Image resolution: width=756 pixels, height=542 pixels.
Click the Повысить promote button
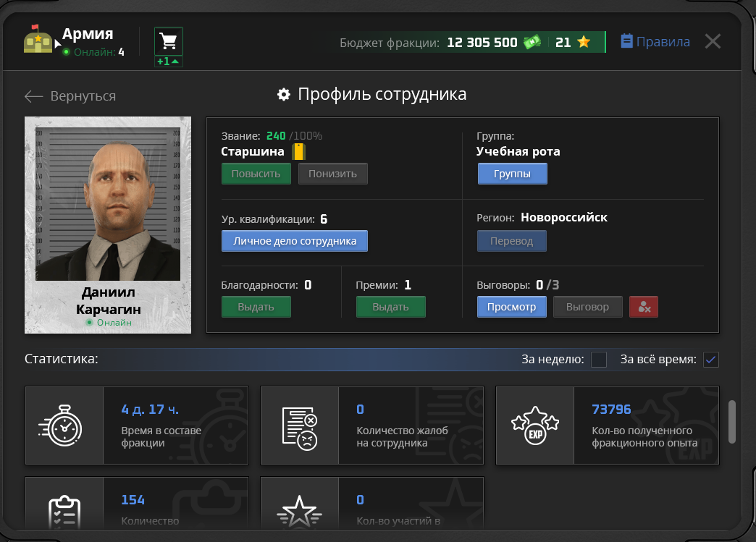click(x=256, y=174)
